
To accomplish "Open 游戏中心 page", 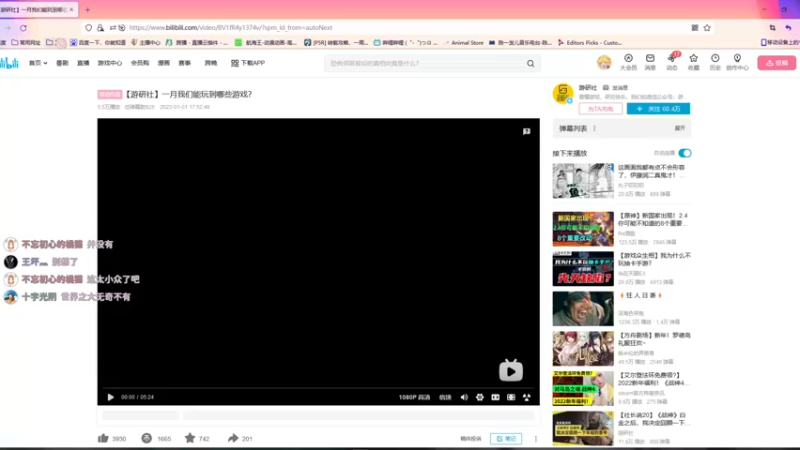I will point(110,63).
